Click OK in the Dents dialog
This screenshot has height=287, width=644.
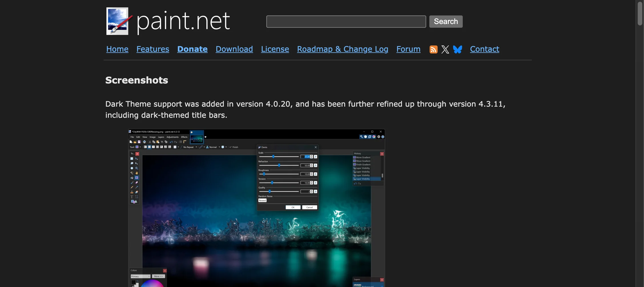point(293,207)
